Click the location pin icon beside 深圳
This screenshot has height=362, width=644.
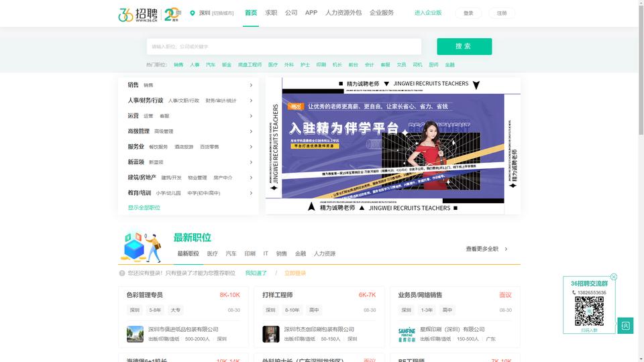[x=193, y=13]
